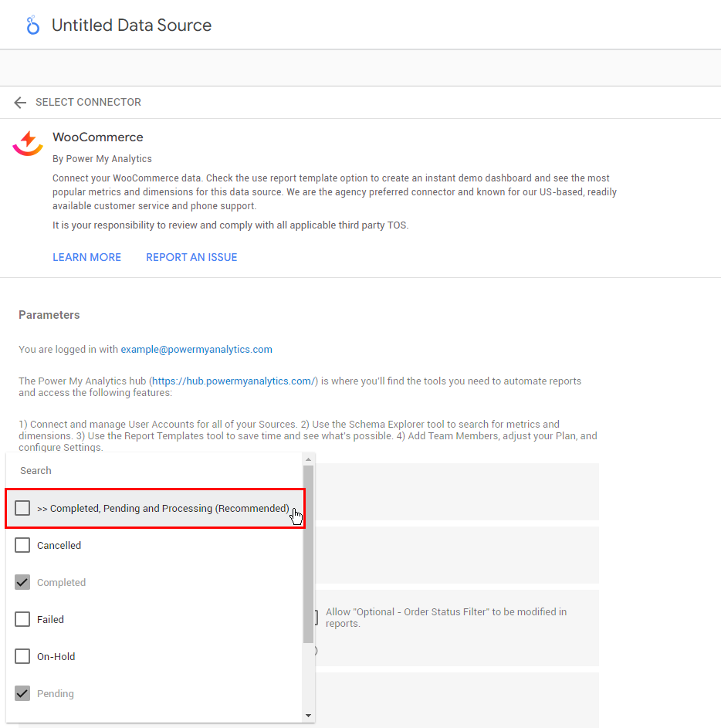Open the example@powermyanalytics.com account link
This screenshot has width=721, height=728.
coord(196,349)
